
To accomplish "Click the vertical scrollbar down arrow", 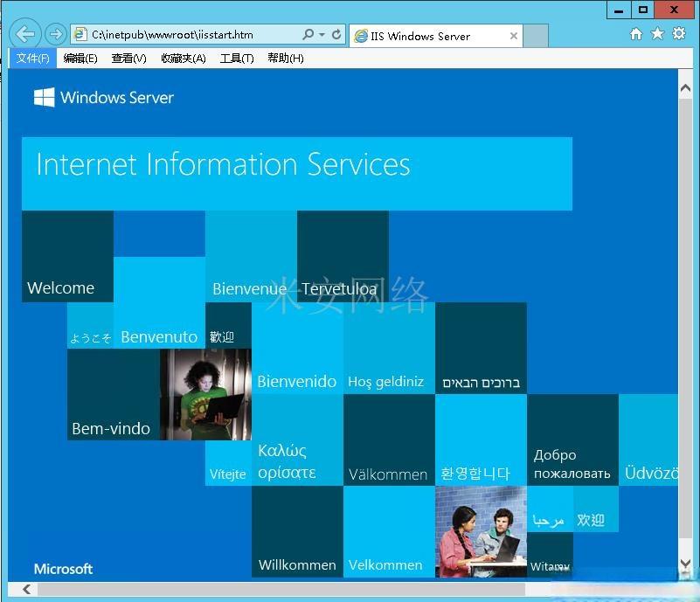I will [x=685, y=564].
